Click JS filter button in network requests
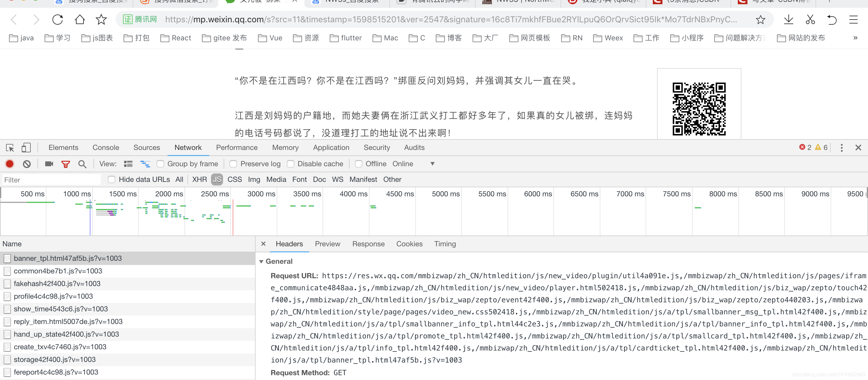Screen dimensions: 868x380 click(x=217, y=179)
